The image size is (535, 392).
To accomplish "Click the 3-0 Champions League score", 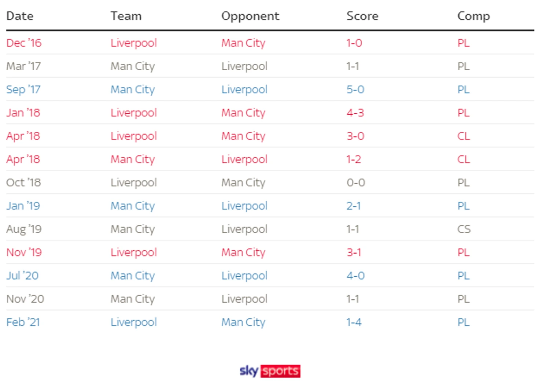I will [x=355, y=136].
